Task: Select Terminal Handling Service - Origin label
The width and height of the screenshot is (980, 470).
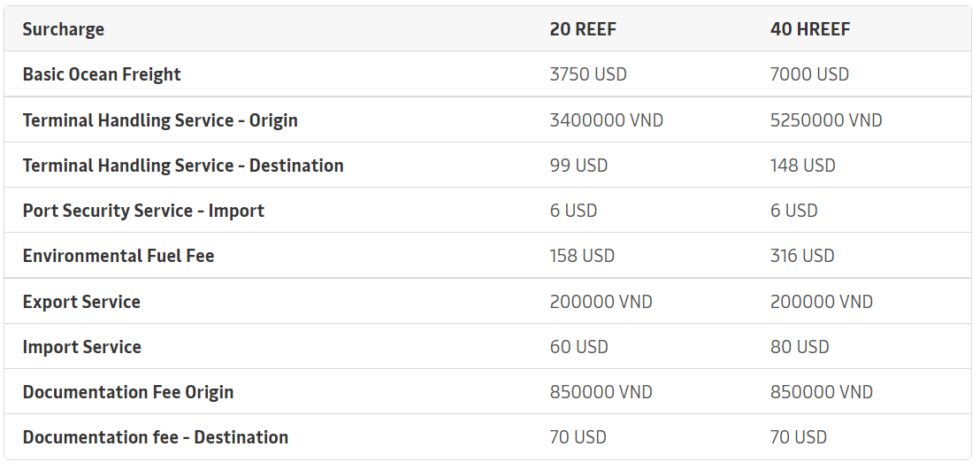Action: click(160, 120)
